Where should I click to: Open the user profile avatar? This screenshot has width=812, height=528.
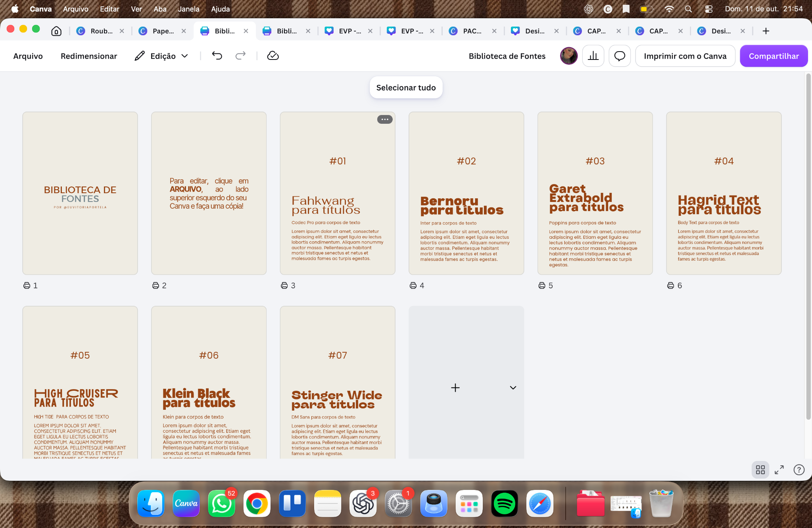568,56
